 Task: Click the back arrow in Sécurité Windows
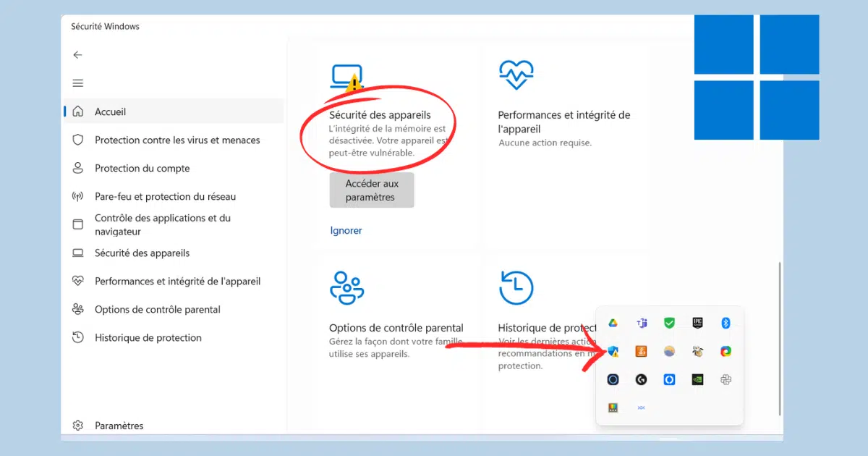click(78, 55)
